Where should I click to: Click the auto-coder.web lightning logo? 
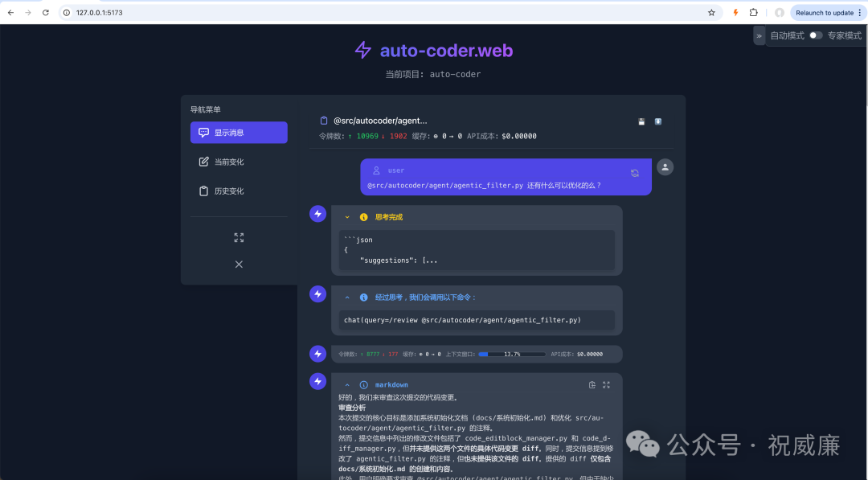point(362,50)
